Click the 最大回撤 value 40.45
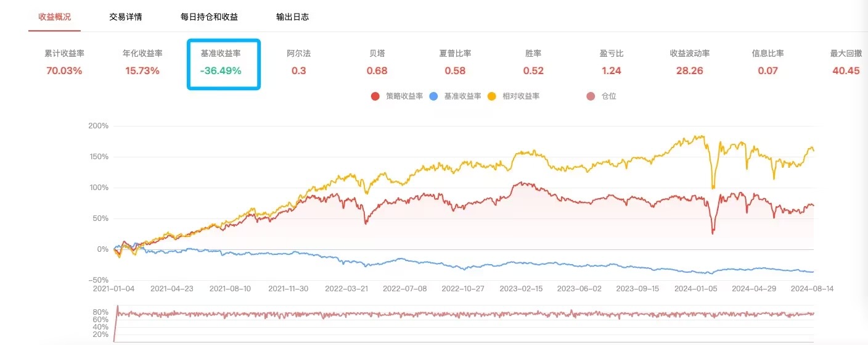868x345 pixels. click(846, 70)
